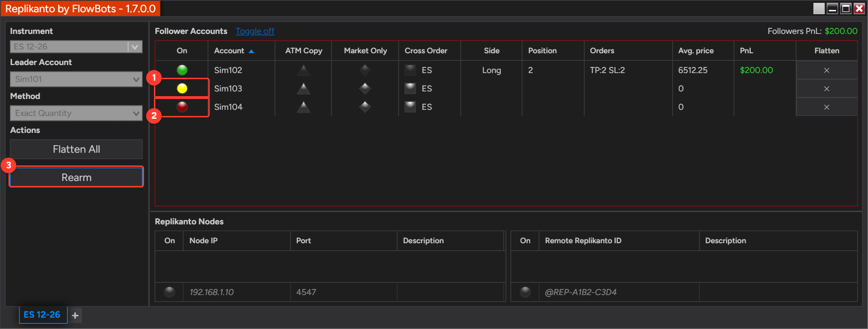
Task: Click the Flatten All button
Action: click(x=76, y=149)
